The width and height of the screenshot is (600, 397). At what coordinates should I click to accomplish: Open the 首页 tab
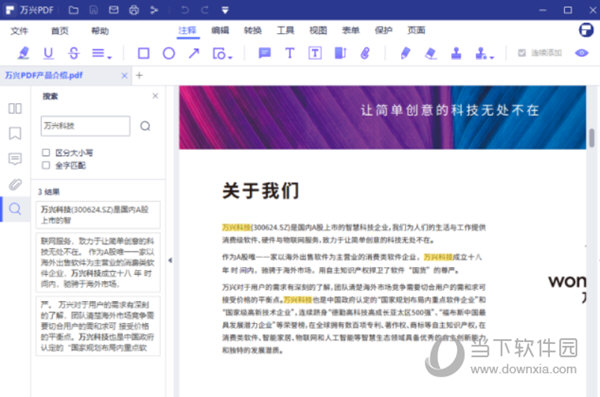(x=60, y=31)
